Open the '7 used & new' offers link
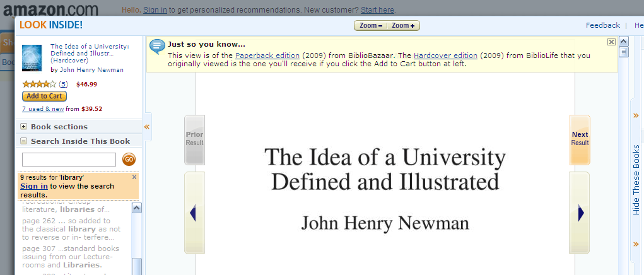The image size is (644, 275). tap(43, 108)
